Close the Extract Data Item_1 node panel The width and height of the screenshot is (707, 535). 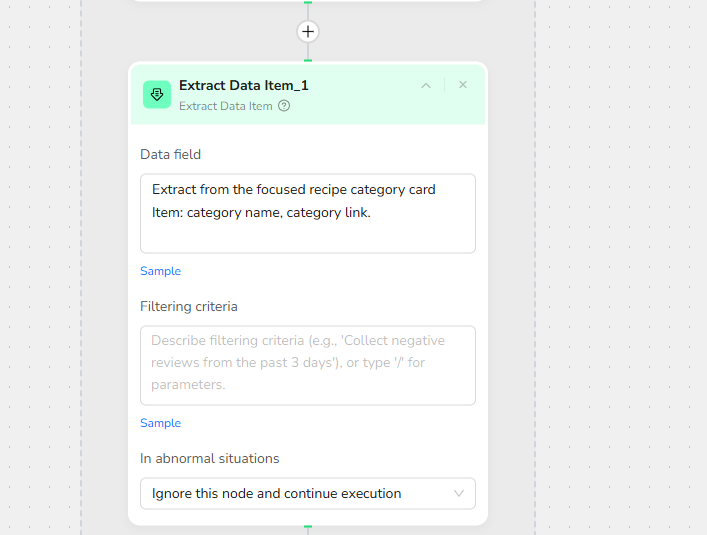click(x=463, y=85)
